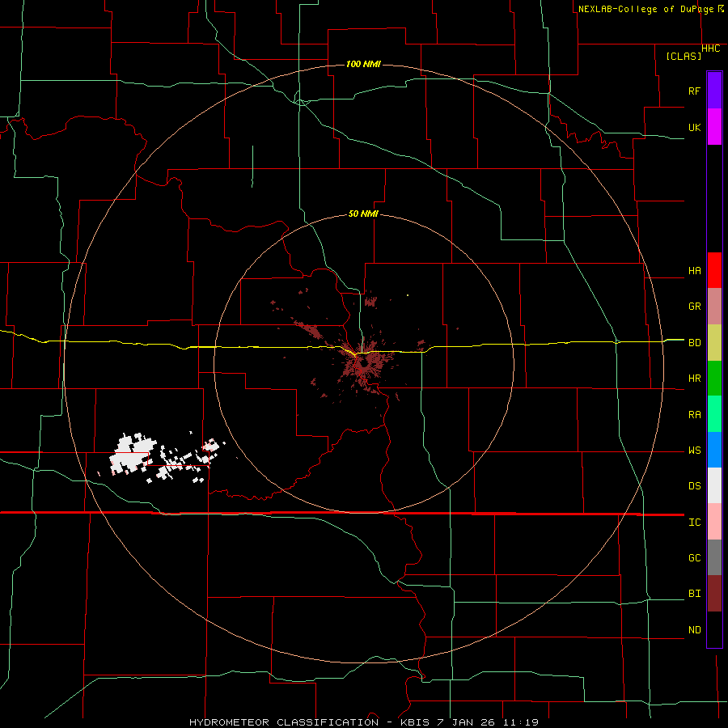Click the Hydrometeor Classification KBIS caption

point(364,722)
